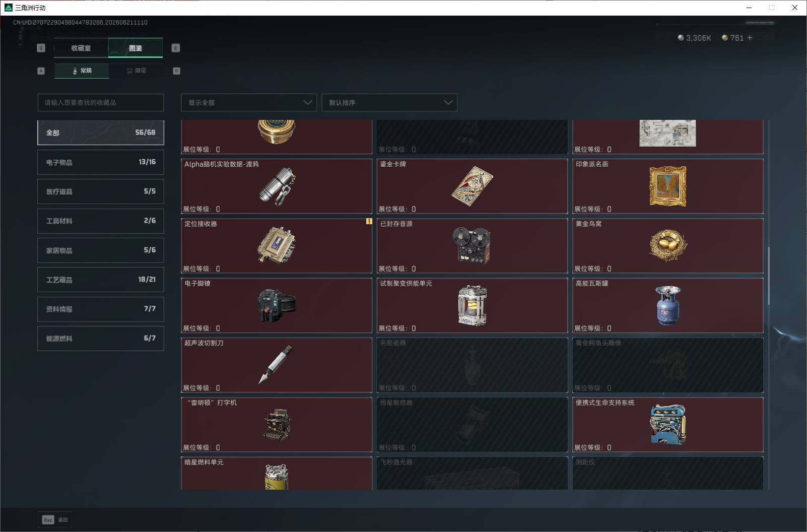Select the 工具材料 2/6 category
Viewport: 807px width, 532px height.
pyautogui.click(x=101, y=221)
